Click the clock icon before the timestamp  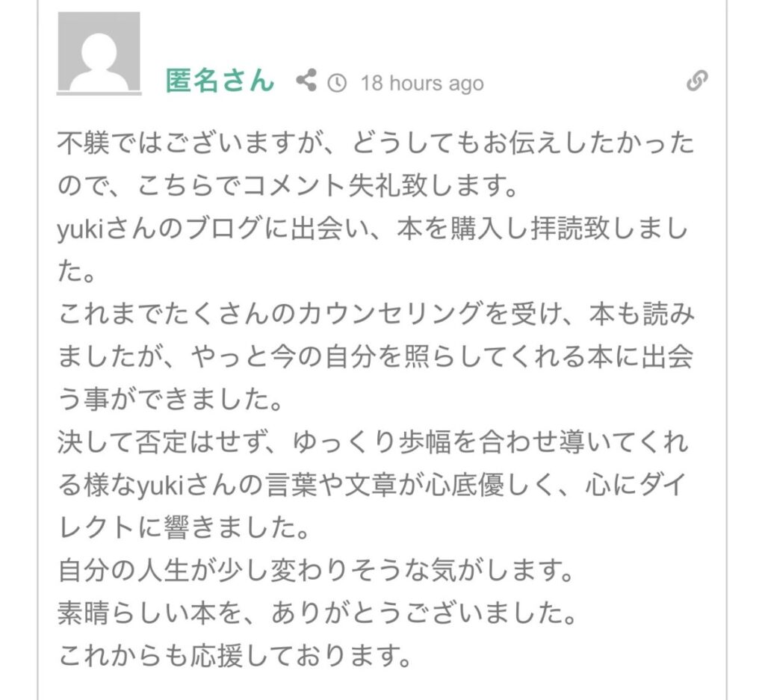point(338,82)
